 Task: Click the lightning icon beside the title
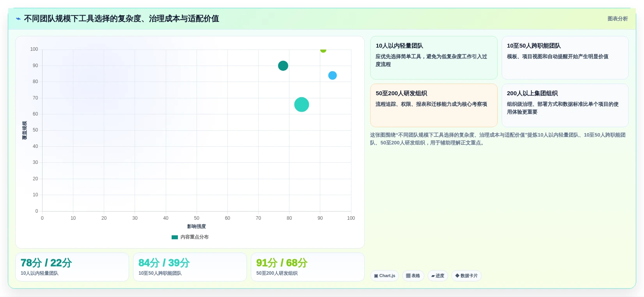[18, 19]
